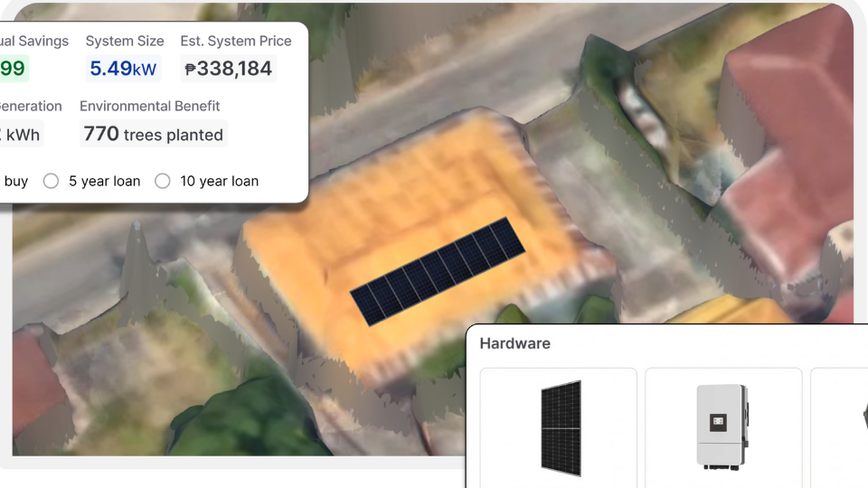Click the Hardware panel heading

pos(514,343)
